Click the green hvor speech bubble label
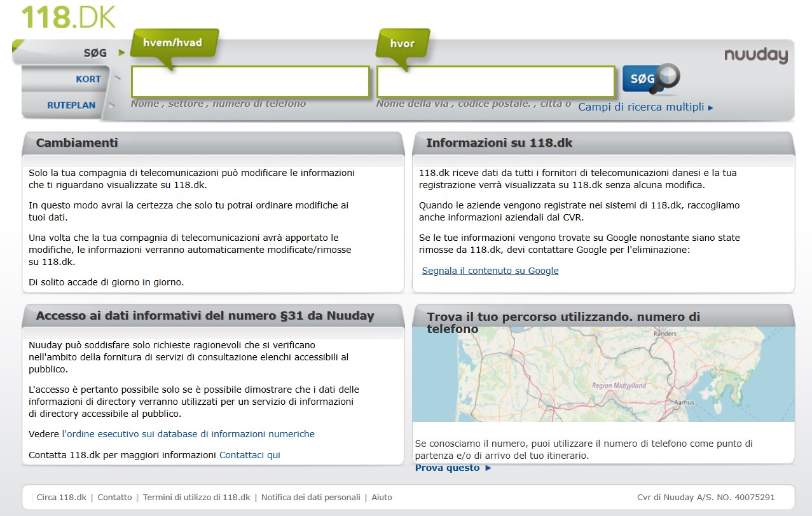The height and width of the screenshot is (516, 812). (x=403, y=46)
